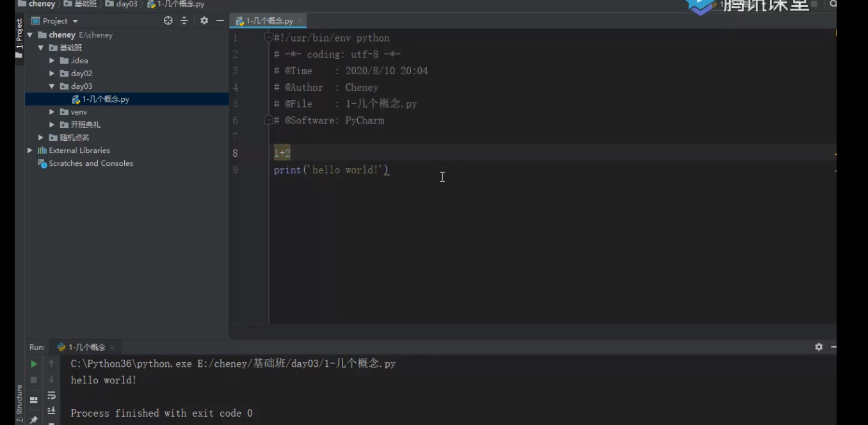Toggle soft-wrap for console output
The height and width of the screenshot is (425, 868).
tap(51, 396)
